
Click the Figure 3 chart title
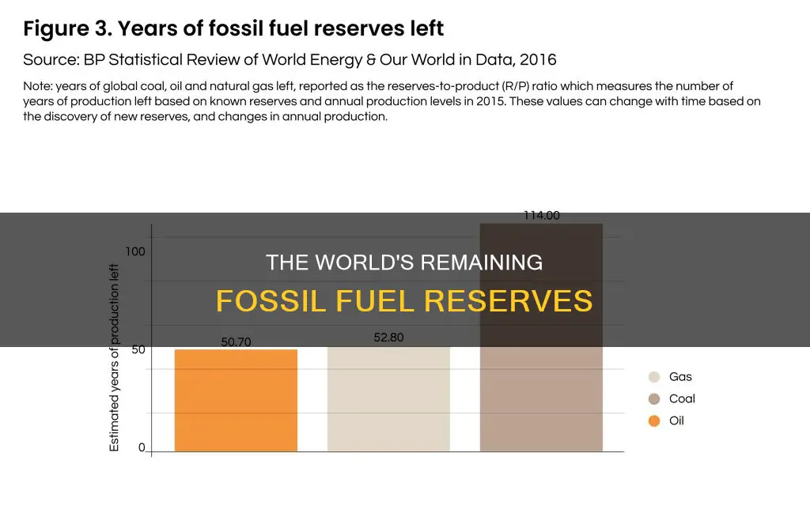(233, 28)
